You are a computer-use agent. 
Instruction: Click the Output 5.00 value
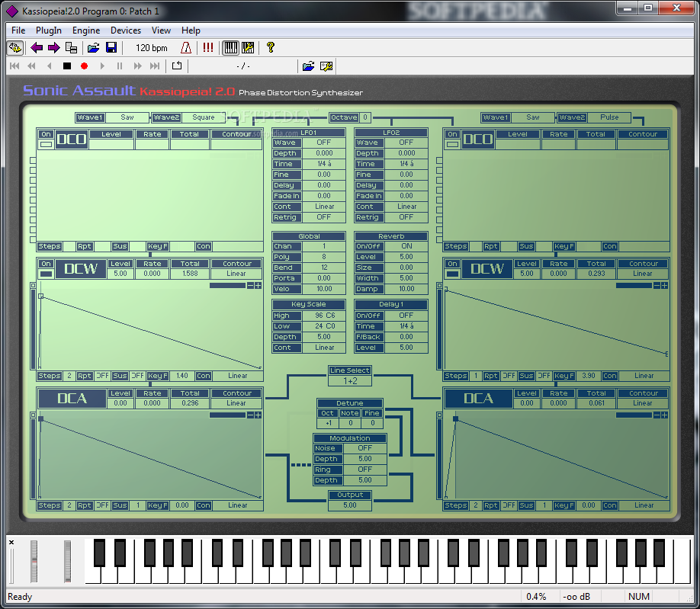click(350, 505)
